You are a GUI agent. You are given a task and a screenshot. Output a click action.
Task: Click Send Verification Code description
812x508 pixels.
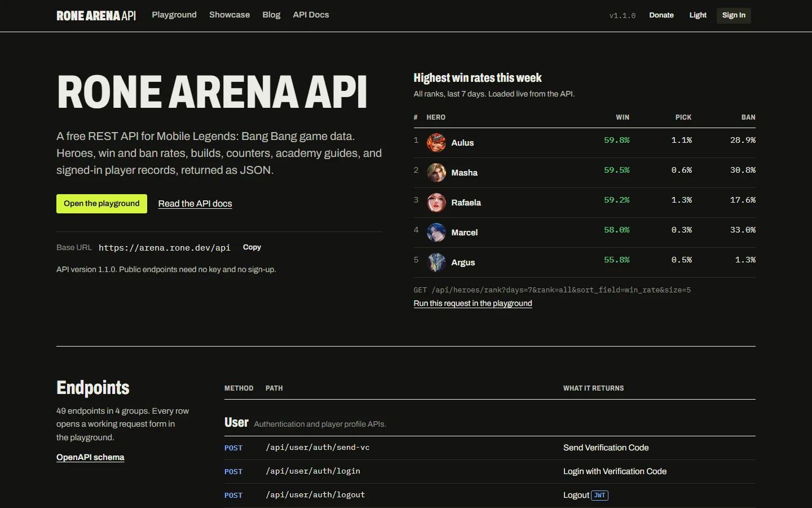tap(606, 448)
